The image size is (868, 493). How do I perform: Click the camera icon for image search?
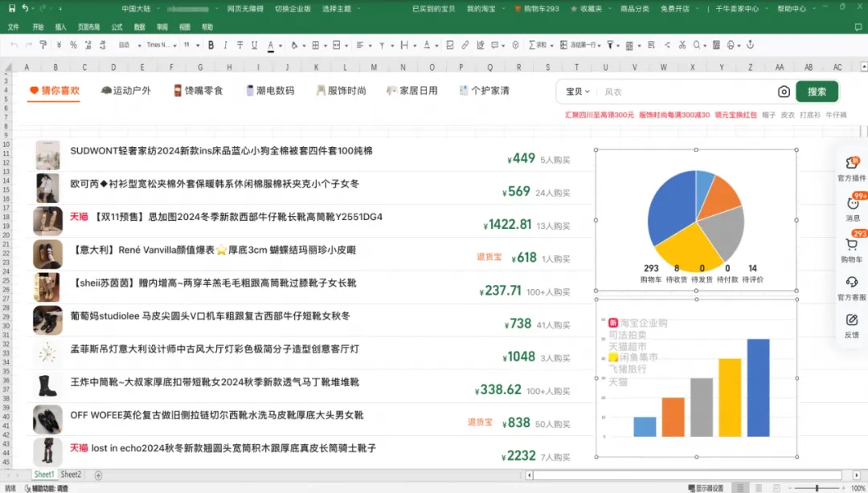coord(784,91)
